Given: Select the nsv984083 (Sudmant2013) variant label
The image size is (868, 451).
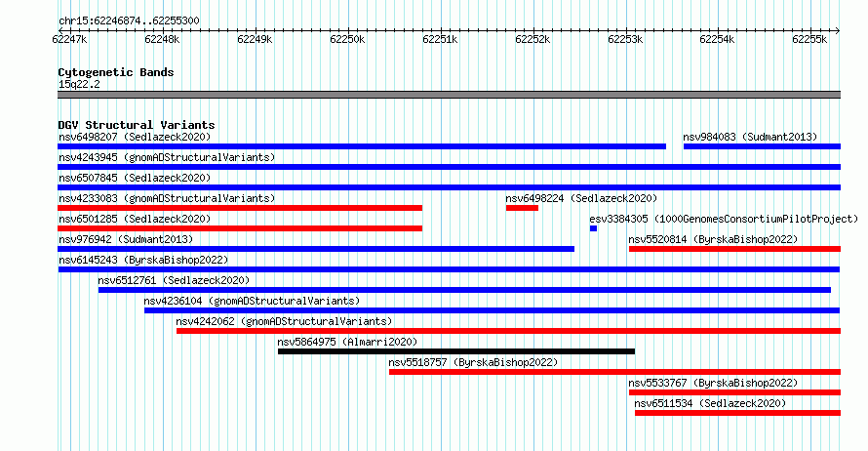Looking at the screenshot, I should 750,137.
